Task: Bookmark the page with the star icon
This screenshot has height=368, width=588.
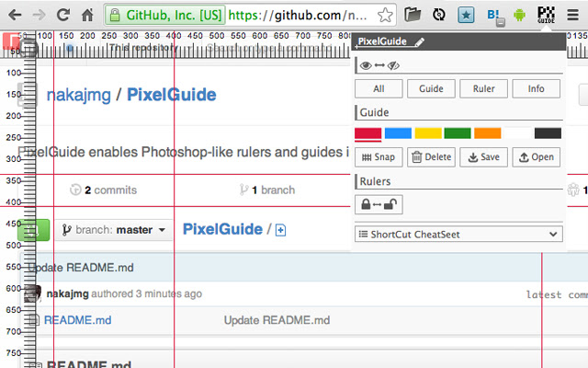Action: click(x=385, y=16)
